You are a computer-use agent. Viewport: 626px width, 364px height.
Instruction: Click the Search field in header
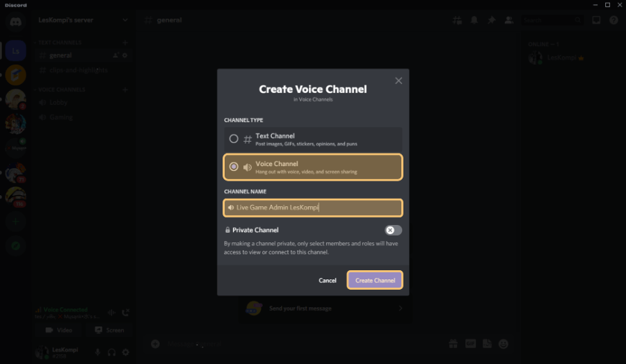pyautogui.click(x=552, y=20)
